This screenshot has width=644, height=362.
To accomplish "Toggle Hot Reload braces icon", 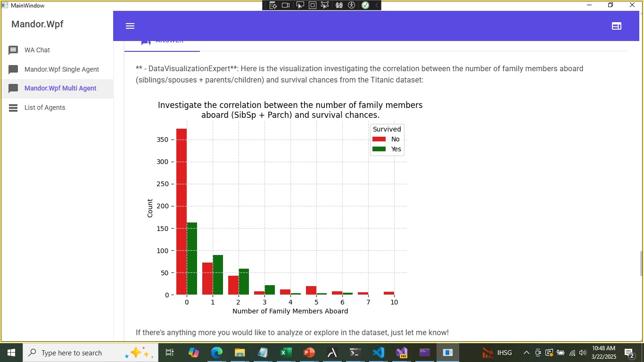I will click(339, 5).
